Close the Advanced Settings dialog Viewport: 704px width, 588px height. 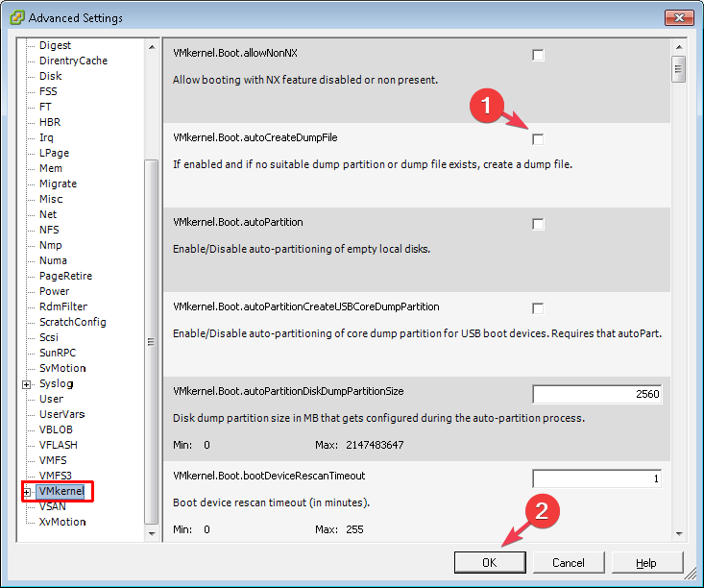(x=679, y=17)
